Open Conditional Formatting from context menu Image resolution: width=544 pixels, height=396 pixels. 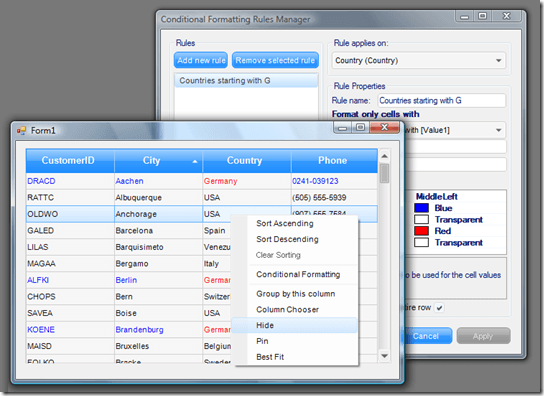[x=298, y=275]
